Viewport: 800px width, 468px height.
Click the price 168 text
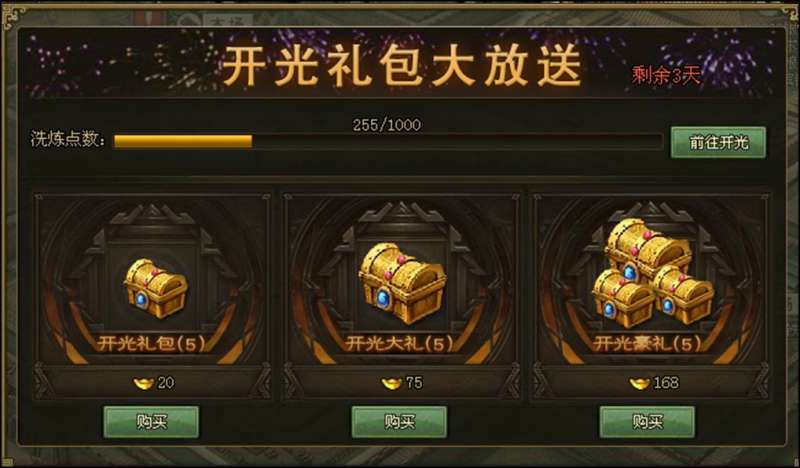pos(666,383)
